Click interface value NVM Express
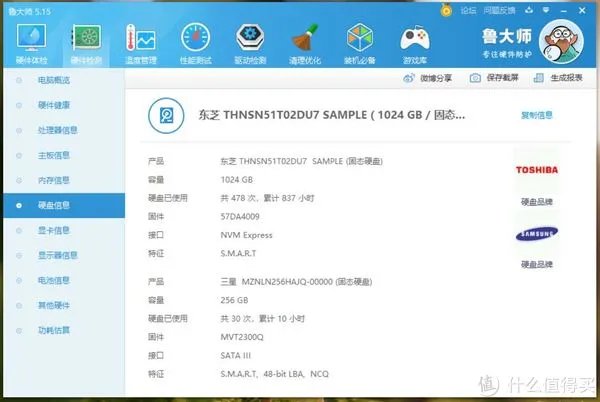This screenshot has width=600, height=402. click(246, 235)
